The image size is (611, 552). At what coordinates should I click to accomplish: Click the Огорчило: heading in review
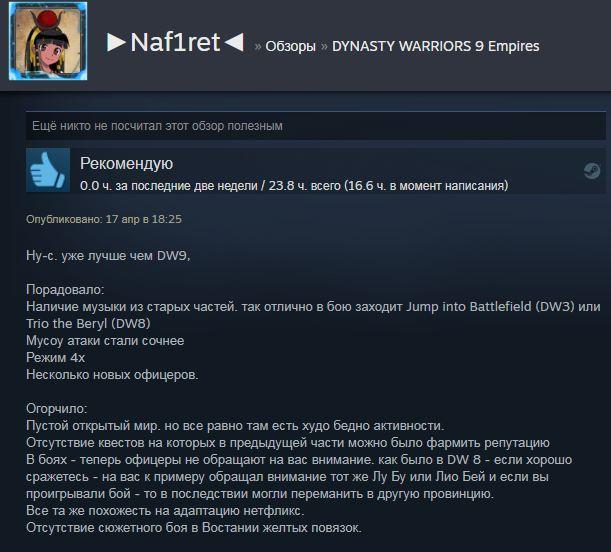pos(57,409)
